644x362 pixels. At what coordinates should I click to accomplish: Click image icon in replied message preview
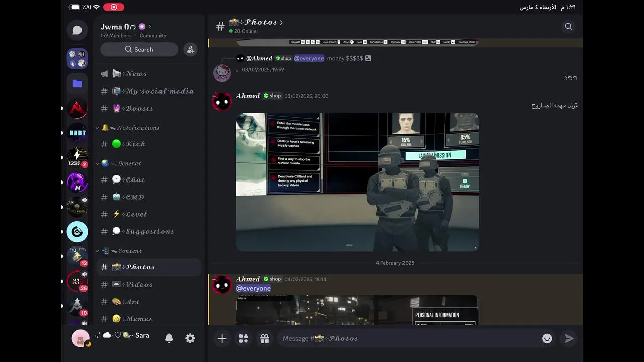[x=368, y=58]
